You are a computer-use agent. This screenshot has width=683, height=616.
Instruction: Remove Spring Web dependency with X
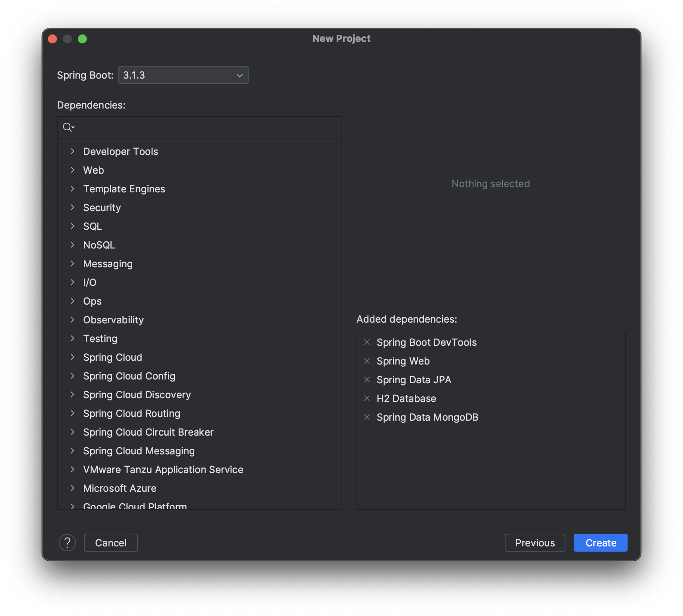click(367, 361)
